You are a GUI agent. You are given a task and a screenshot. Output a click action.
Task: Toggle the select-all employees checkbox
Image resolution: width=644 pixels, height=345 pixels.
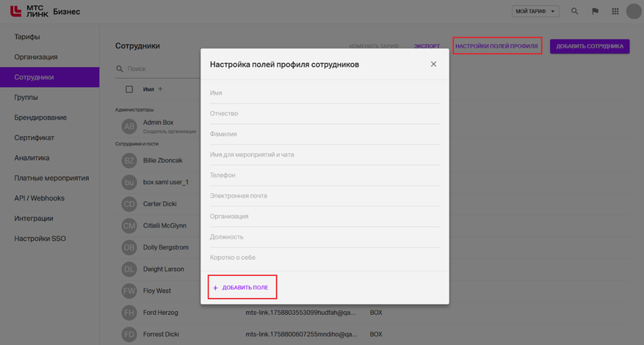pyautogui.click(x=129, y=90)
